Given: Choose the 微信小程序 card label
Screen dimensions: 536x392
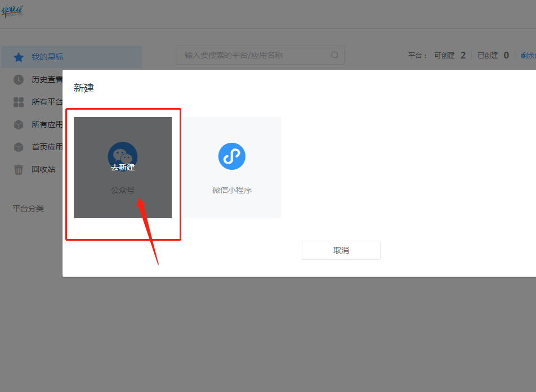Looking at the screenshot, I should pyautogui.click(x=232, y=190).
